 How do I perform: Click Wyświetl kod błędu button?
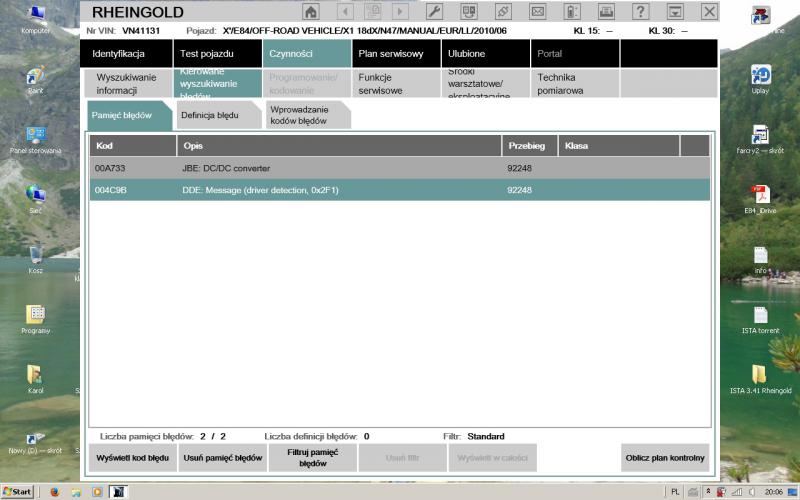tap(133, 458)
